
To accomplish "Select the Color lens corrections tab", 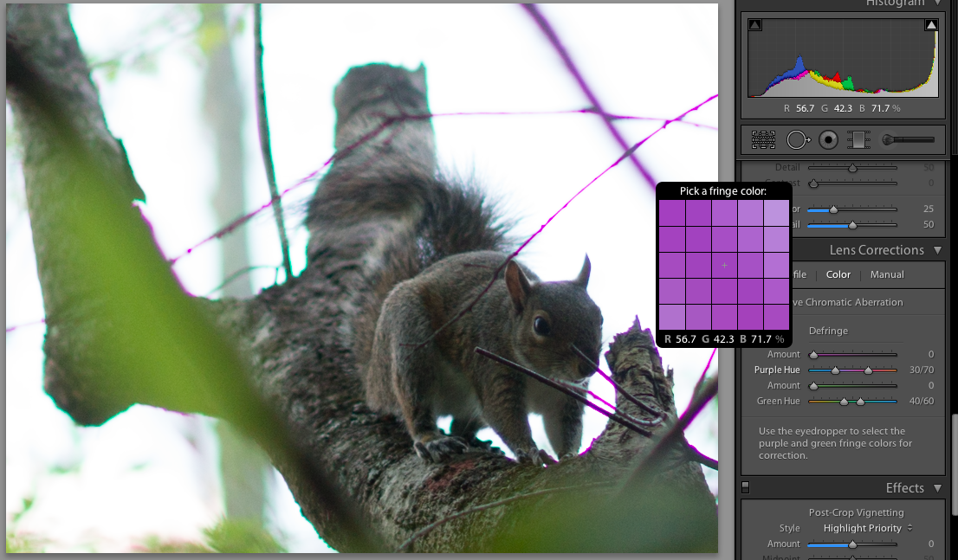I will [x=838, y=274].
